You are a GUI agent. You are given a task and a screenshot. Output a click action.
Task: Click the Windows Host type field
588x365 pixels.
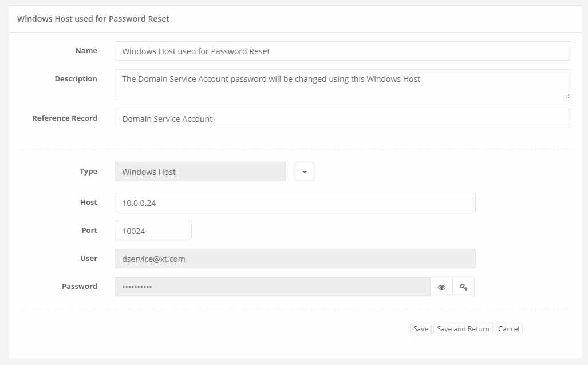pyautogui.click(x=200, y=172)
